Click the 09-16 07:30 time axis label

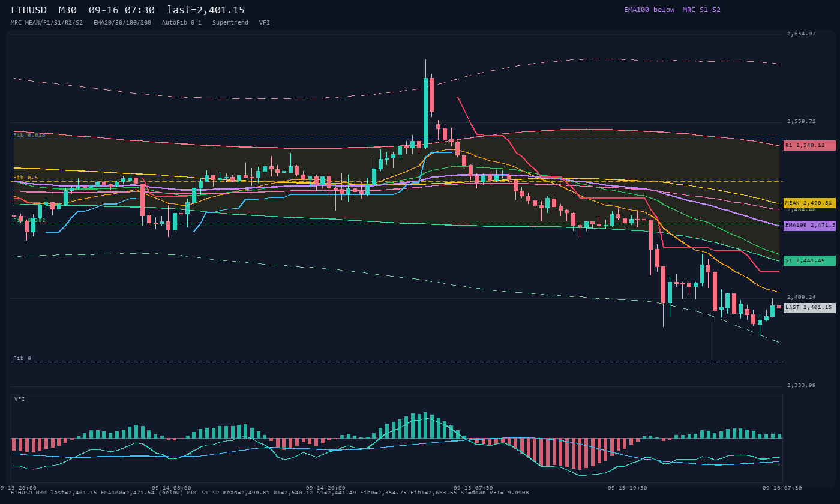(782, 488)
